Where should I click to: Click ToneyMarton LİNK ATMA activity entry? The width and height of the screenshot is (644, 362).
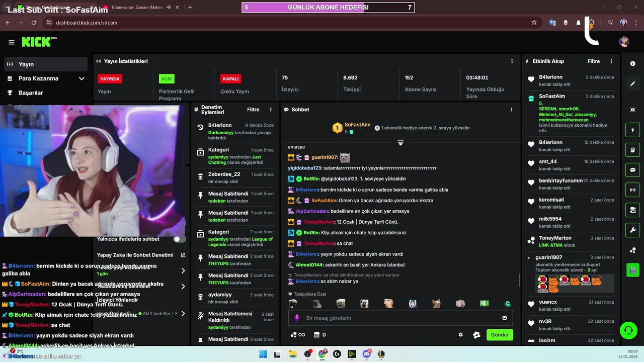[571, 241]
